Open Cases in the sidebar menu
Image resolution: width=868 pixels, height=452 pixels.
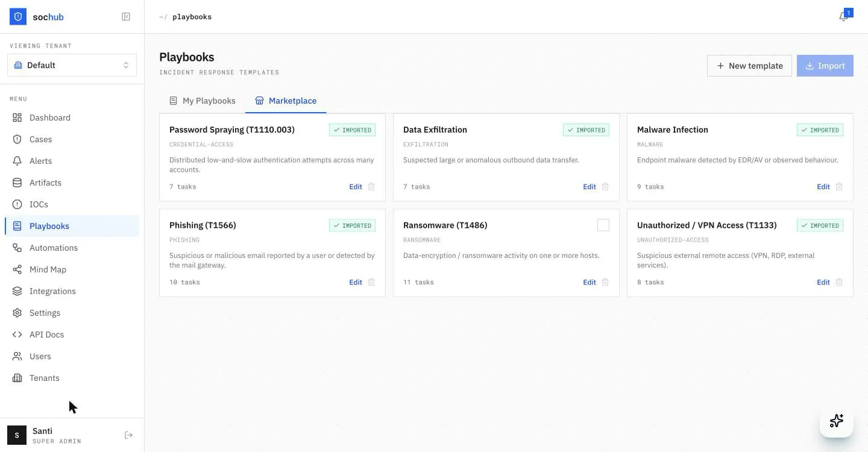(72, 139)
